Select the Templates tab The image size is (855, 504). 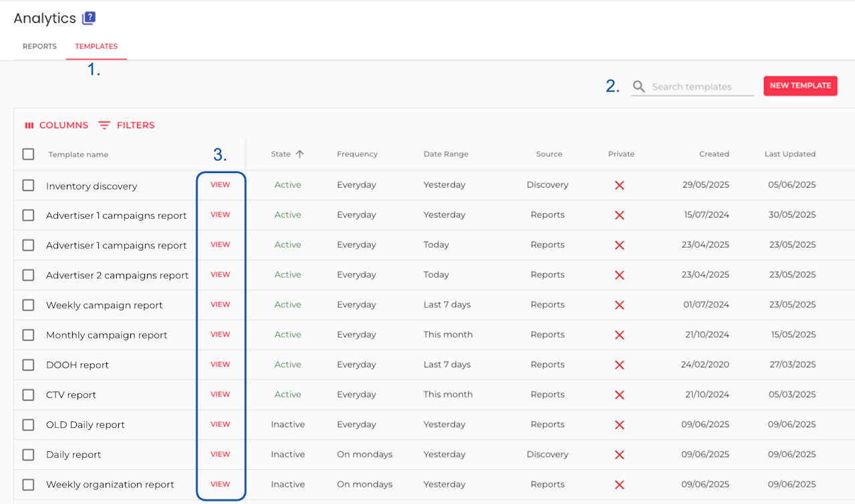click(x=96, y=47)
